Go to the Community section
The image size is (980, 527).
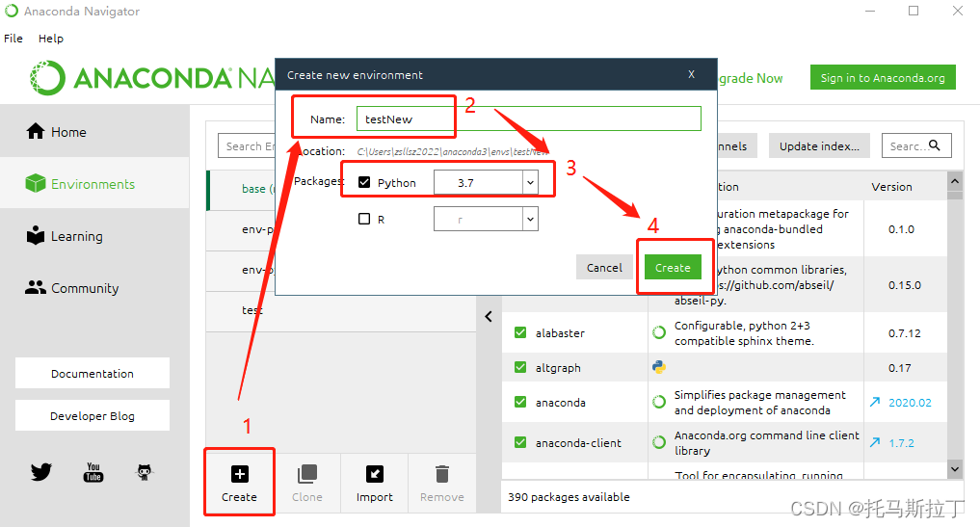click(x=94, y=287)
